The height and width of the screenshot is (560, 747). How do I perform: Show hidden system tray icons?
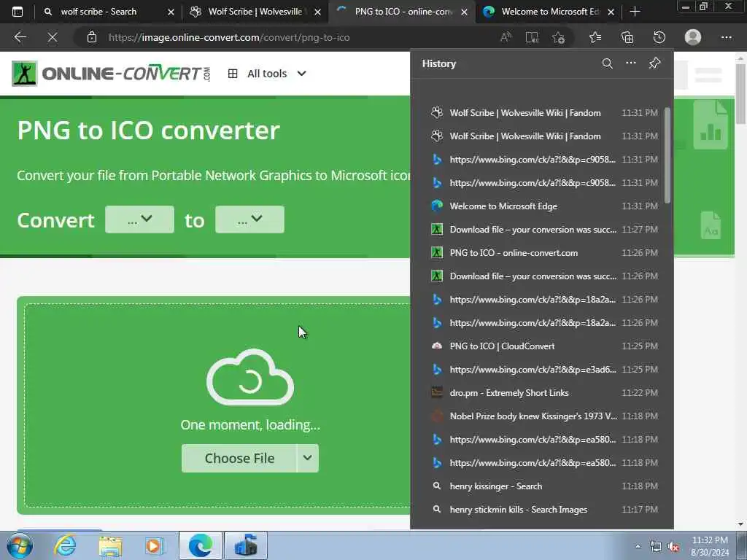tap(638, 547)
